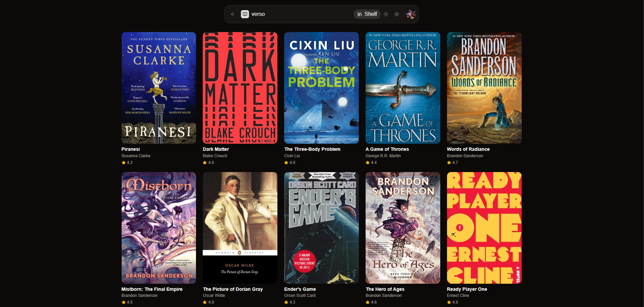
Task: Select the "Mistborn: The Final Empire" title
Action: tap(152, 289)
